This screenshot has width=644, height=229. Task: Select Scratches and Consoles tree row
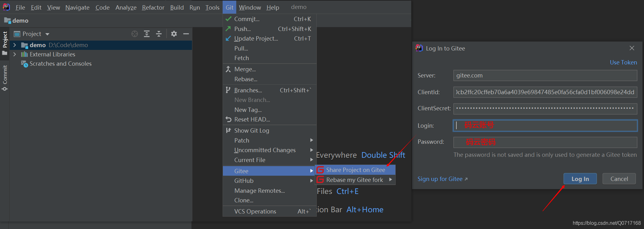pyautogui.click(x=101, y=64)
